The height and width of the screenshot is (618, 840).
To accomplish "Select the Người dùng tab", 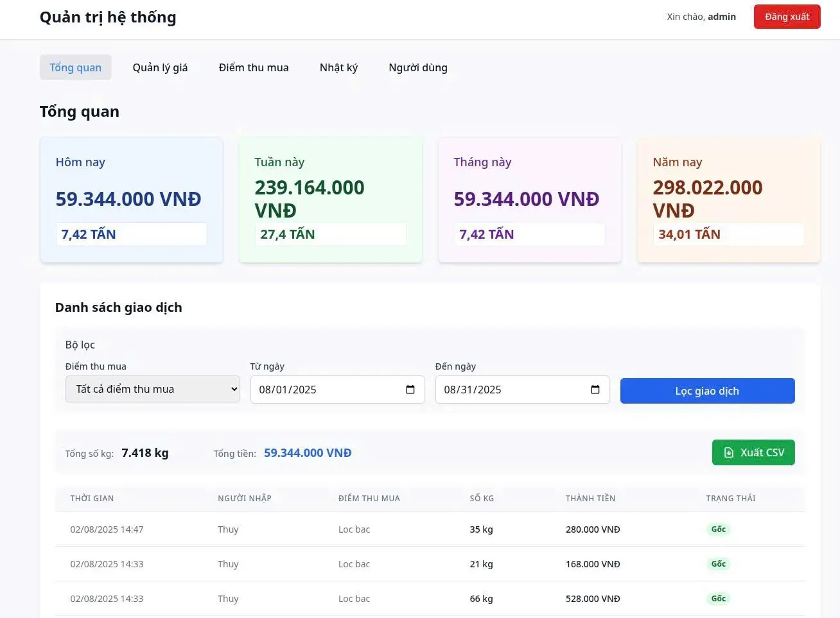I will pyautogui.click(x=418, y=67).
